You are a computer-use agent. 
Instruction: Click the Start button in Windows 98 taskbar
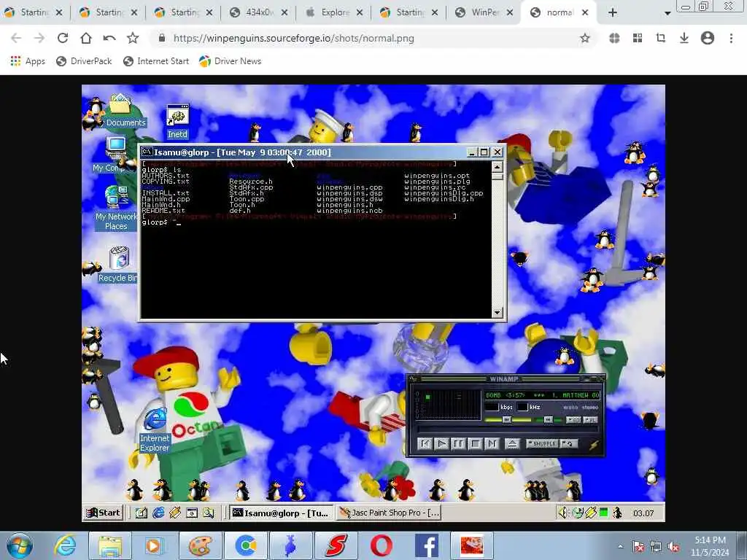(104, 513)
